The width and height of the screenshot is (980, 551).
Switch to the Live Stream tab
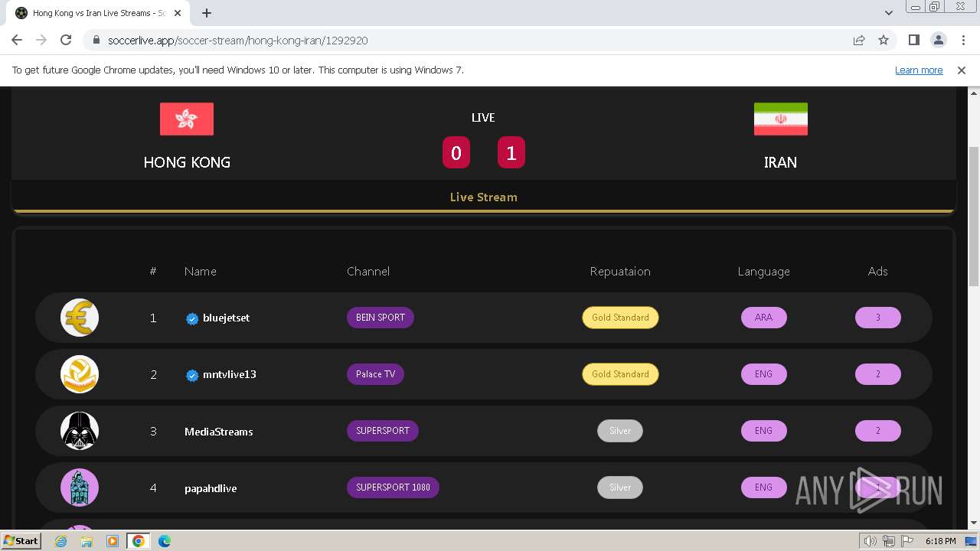point(484,197)
